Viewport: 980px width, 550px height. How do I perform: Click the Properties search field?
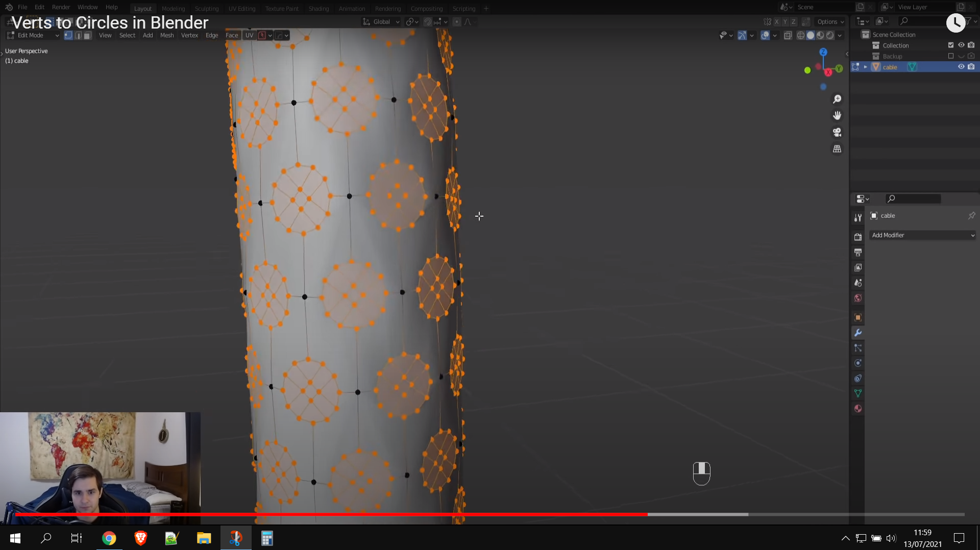coord(913,199)
